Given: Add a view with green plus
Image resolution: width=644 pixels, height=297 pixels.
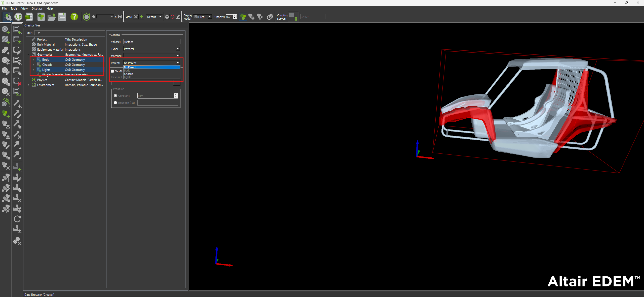Looking at the screenshot, I should point(141,17).
